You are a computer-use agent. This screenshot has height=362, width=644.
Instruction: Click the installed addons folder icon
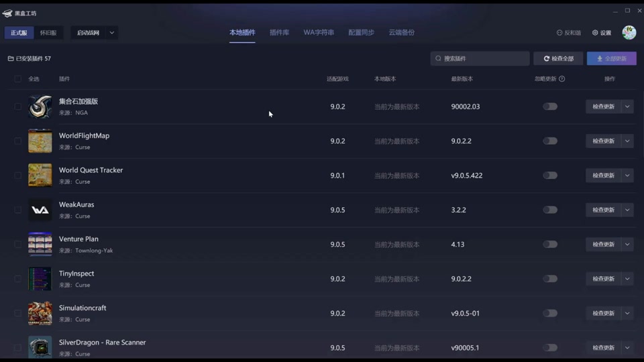11,59
